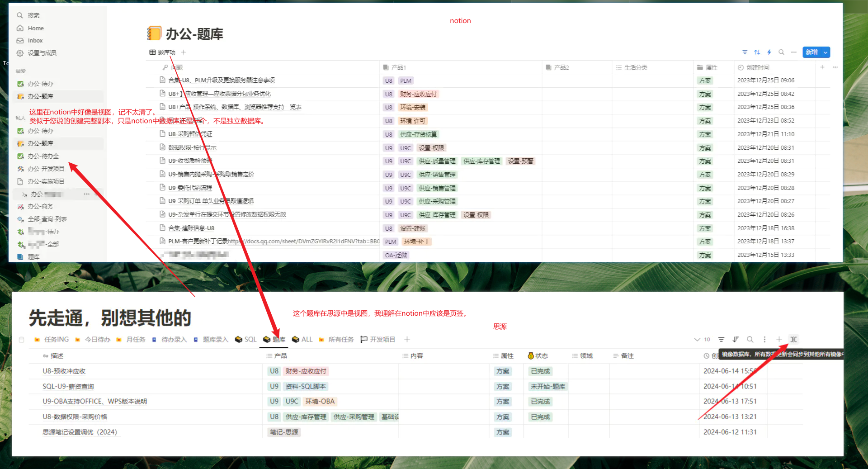Open the page size 10 dropdown
868x469 pixels.
702,339
